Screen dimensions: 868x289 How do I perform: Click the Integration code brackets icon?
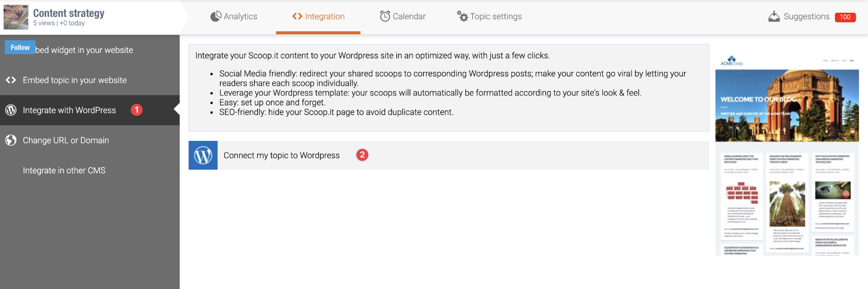pyautogui.click(x=297, y=16)
